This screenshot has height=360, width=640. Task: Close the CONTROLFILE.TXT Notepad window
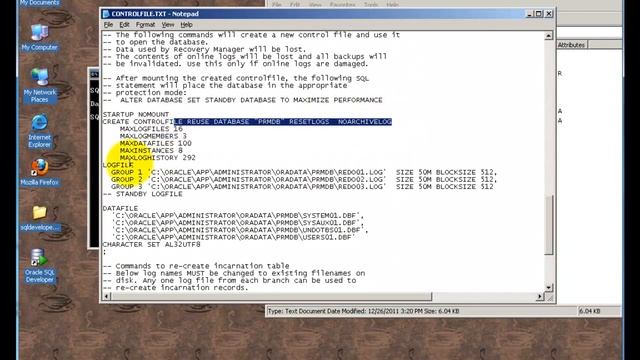click(x=549, y=14)
